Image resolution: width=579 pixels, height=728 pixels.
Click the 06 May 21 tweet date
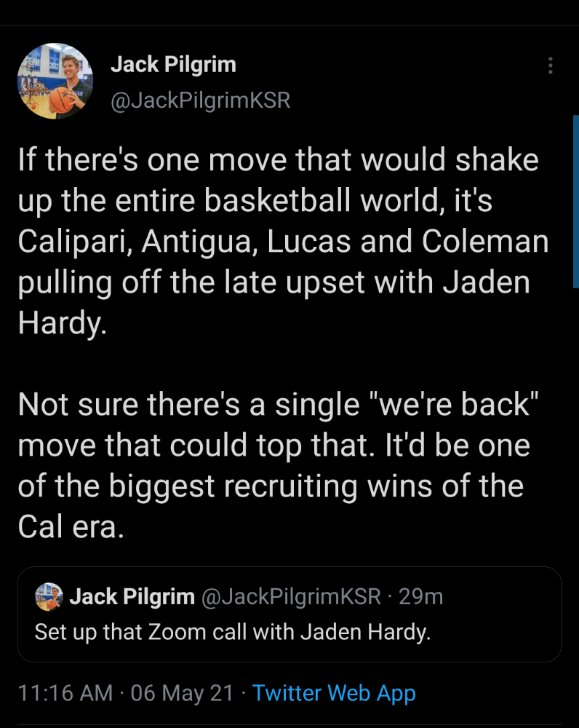182,692
